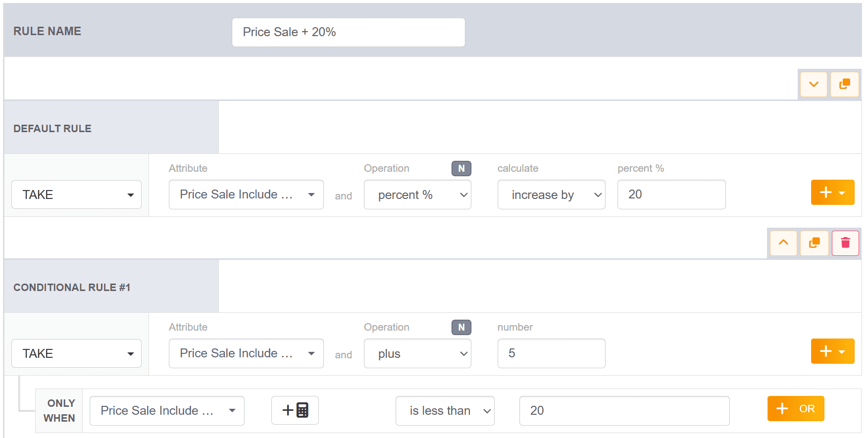Click the Rule Name text field
Image resolution: width=868 pixels, height=438 pixels.
(348, 33)
